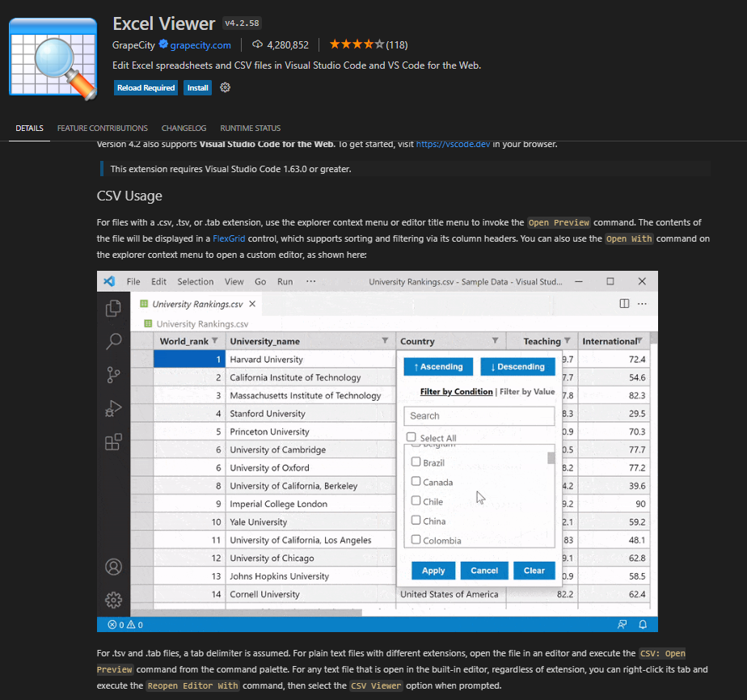
Task: Open the International column filter
Action: click(x=639, y=340)
